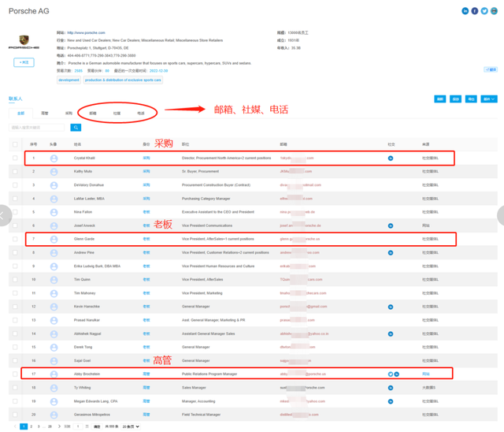Go to pagination page 2
Image resolution: width=504 pixels, height=432 pixels.
pyautogui.click(x=31, y=426)
